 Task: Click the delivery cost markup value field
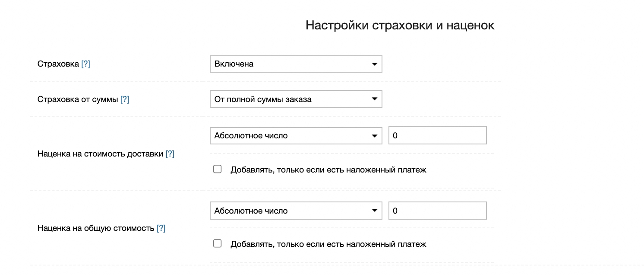pos(437,136)
